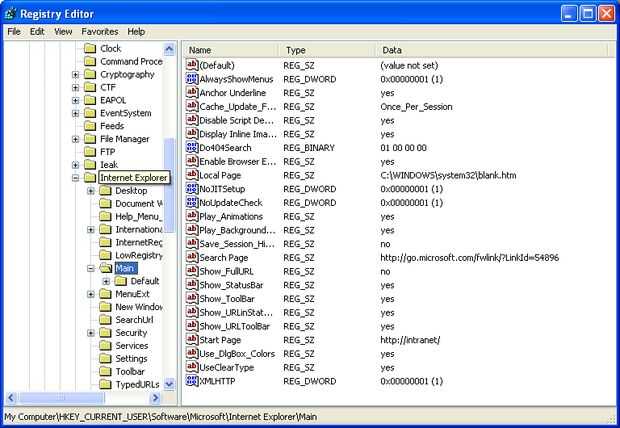
Task: Click the folder icon next to Security key
Action: (x=105, y=333)
